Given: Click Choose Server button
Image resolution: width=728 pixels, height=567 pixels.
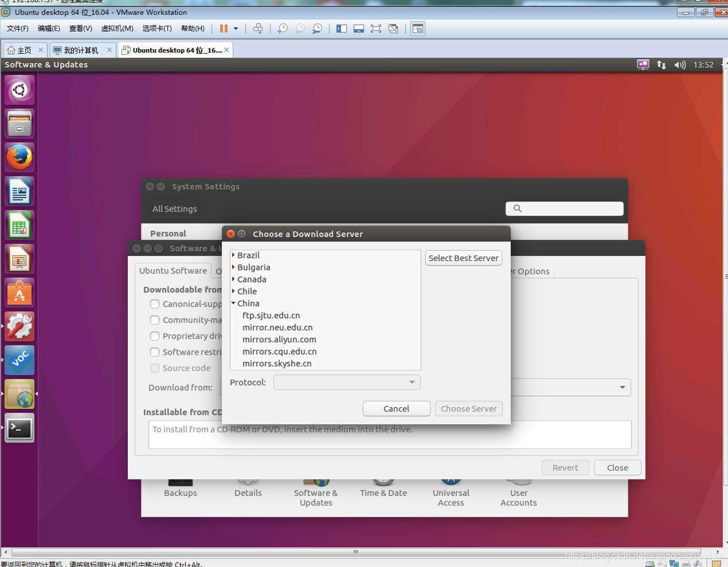Looking at the screenshot, I should tap(468, 409).
